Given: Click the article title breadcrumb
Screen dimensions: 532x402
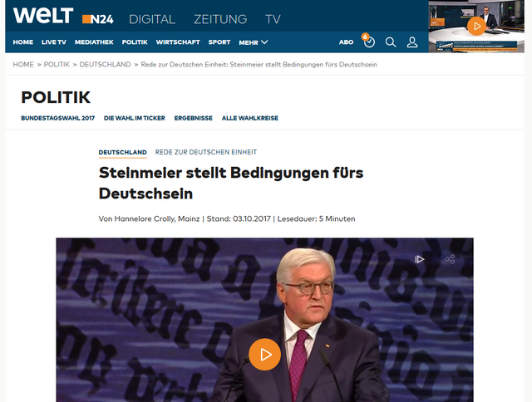Looking at the screenshot, I should pyautogui.click(x=259, y=65).
